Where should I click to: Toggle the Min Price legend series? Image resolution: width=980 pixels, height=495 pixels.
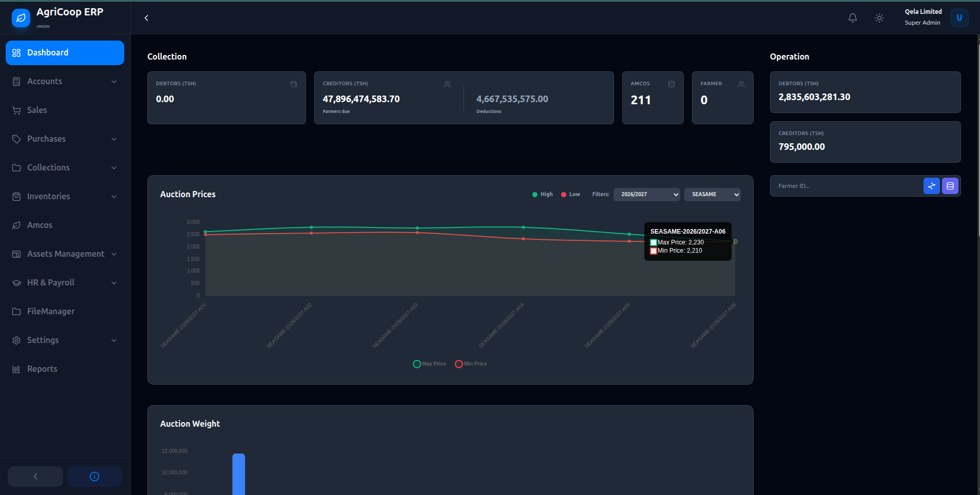pyautogui.click(x=471, y=364)
